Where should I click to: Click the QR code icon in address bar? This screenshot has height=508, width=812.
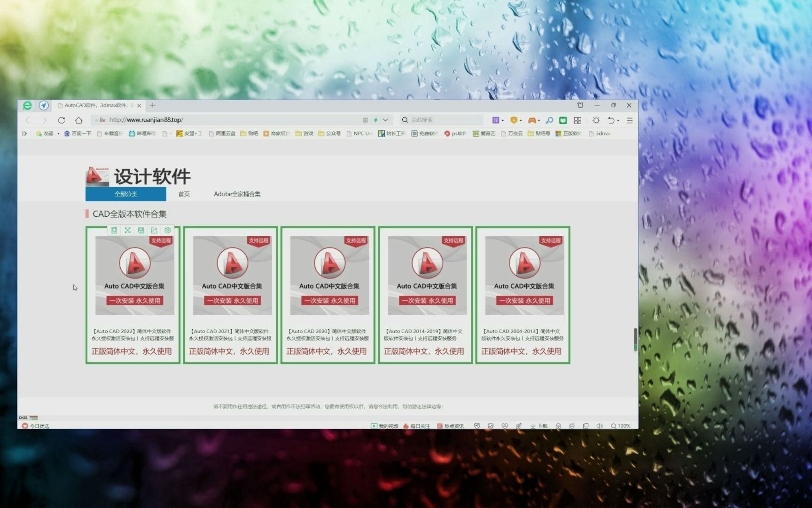point(365,120)
